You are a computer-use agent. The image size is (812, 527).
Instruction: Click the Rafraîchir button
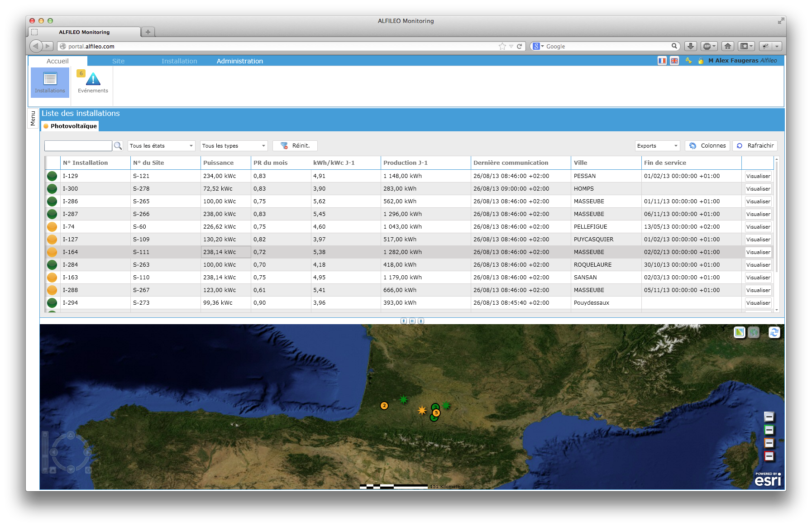(x=755, y=146)
